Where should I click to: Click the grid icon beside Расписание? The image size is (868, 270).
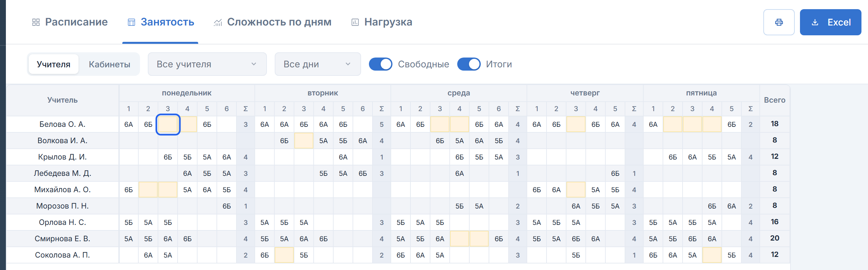(36, 22)
